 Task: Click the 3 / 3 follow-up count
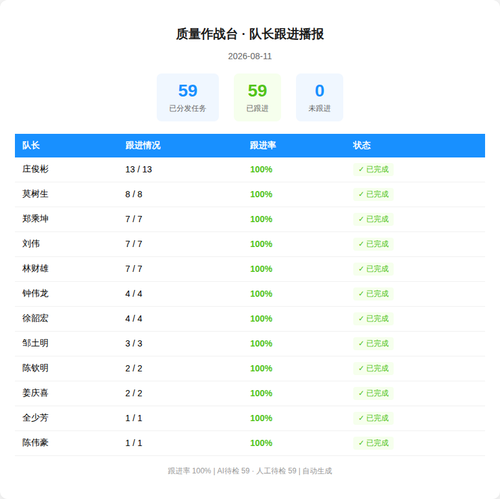134,343
